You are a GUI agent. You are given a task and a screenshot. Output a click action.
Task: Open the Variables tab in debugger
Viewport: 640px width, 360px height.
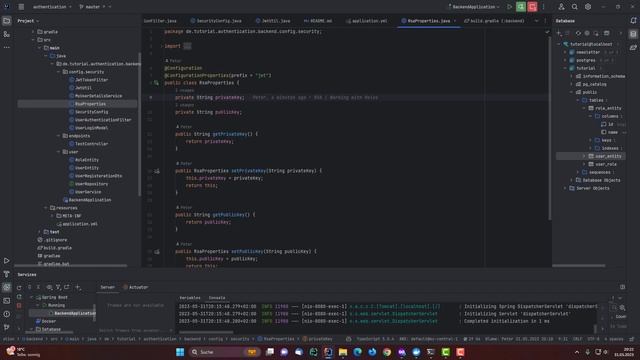(x=190, y=298)
